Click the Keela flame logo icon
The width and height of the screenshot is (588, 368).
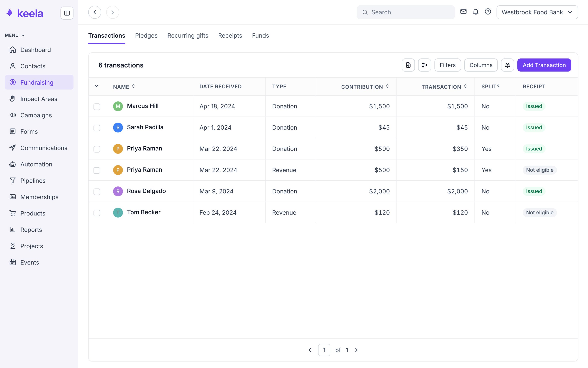[x=9, y=13]
